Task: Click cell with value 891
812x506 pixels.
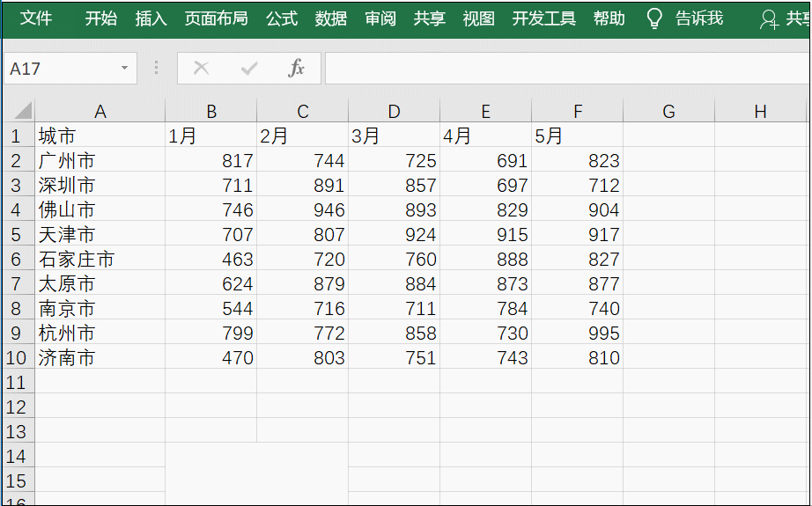Action: (x=302, y=185)
